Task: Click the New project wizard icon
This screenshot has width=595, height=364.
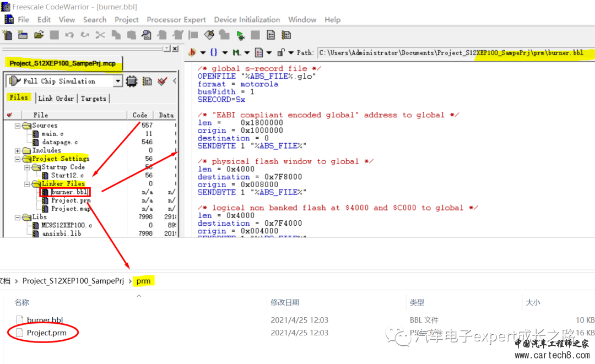Action: pos(23,35)
